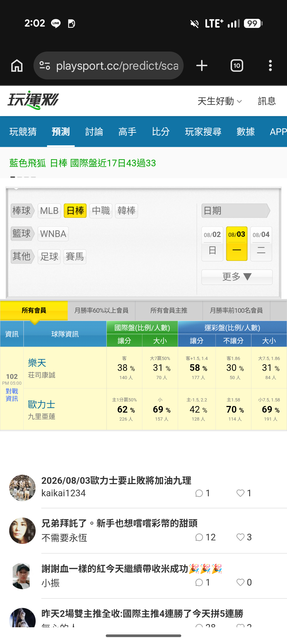Image resolution: width=287 pixels, height=644 pixels.
Task: Tap the browser home icon
Action: coord(17,65)
